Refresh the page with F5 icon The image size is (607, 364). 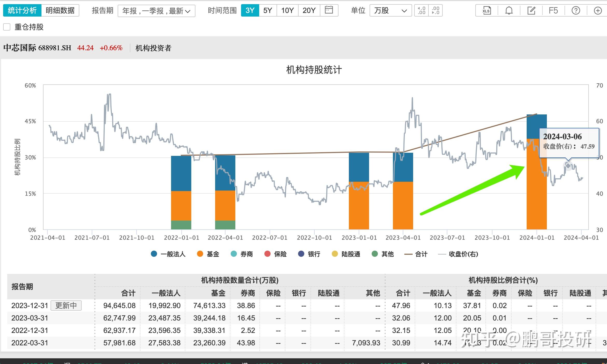pyautogui.click(x=553, y=10)
